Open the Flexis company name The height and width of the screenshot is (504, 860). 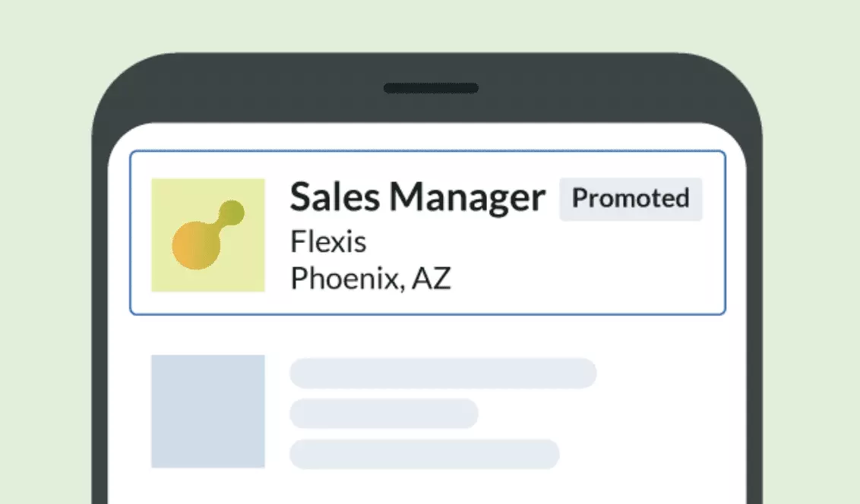[x=328, y=242]
